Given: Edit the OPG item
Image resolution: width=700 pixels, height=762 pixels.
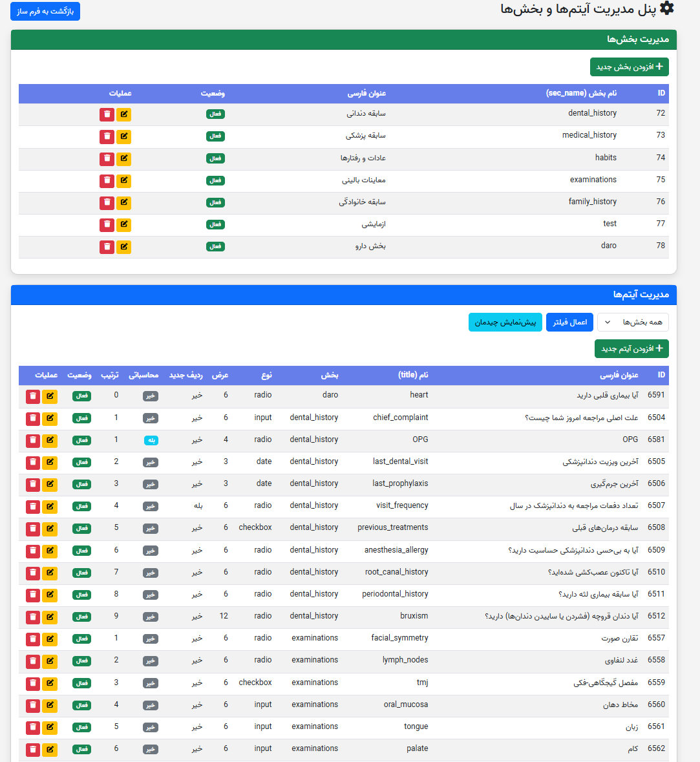Looking at the screenshot, I should (x=50, y=440).
